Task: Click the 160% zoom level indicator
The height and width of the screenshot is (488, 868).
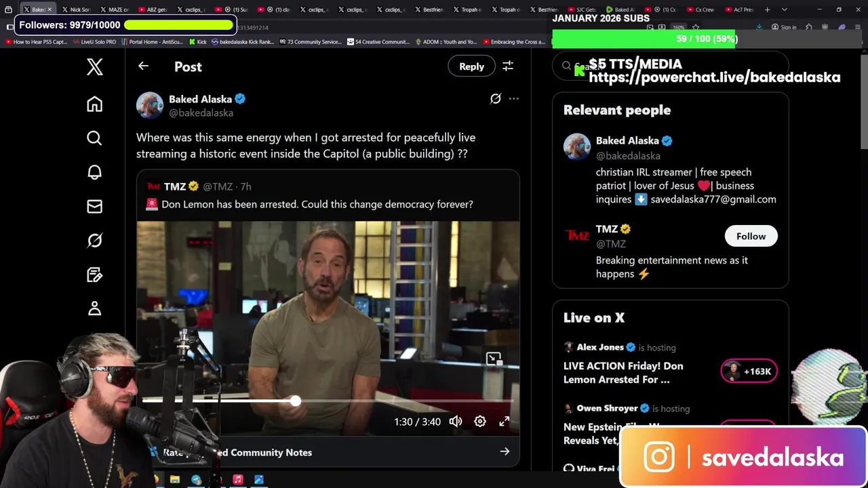Action: click(679, 27)
